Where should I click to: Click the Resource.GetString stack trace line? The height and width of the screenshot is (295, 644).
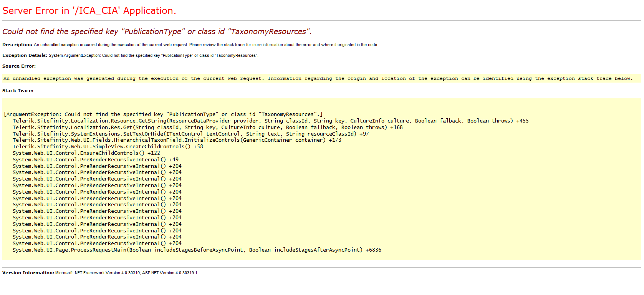(x=270, y=121)
